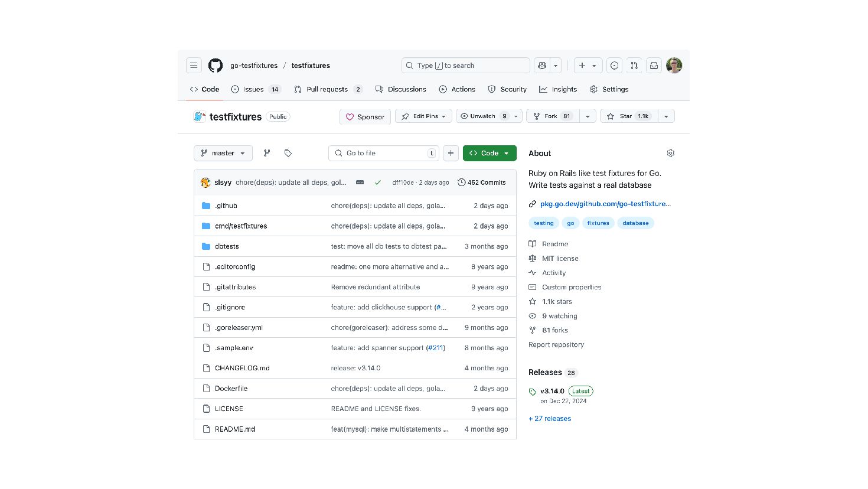View your issues icon in header
The image size is (868, 489).
tap(615, 66)
